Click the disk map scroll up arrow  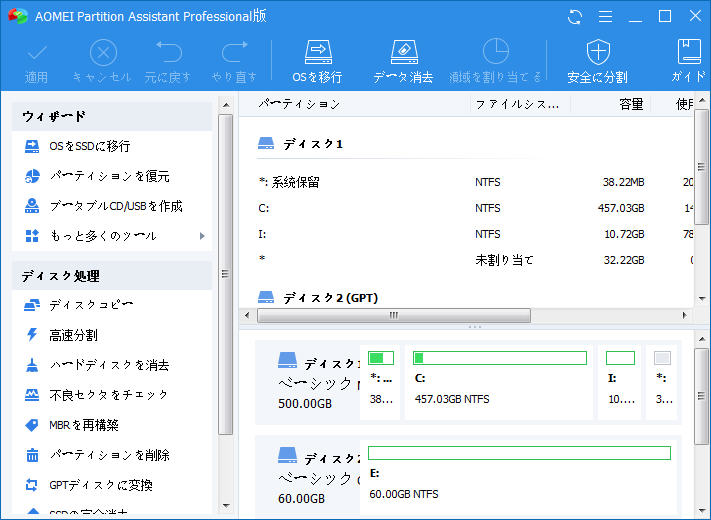[702, 339]
